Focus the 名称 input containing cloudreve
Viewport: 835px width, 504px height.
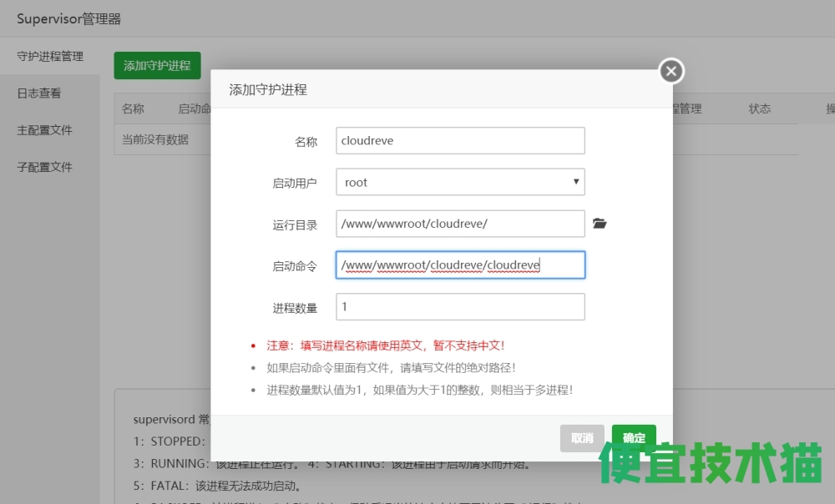(x=459, y=140)
